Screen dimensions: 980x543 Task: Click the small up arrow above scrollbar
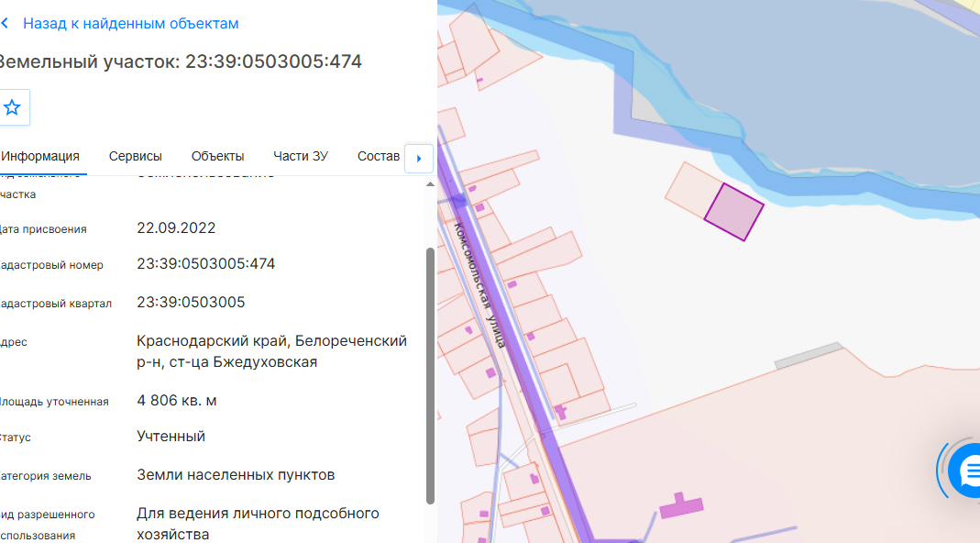click(430, 184)
